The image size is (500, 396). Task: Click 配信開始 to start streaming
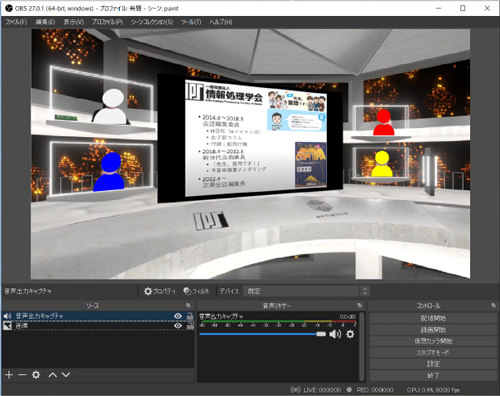click(x=433, y=318)
